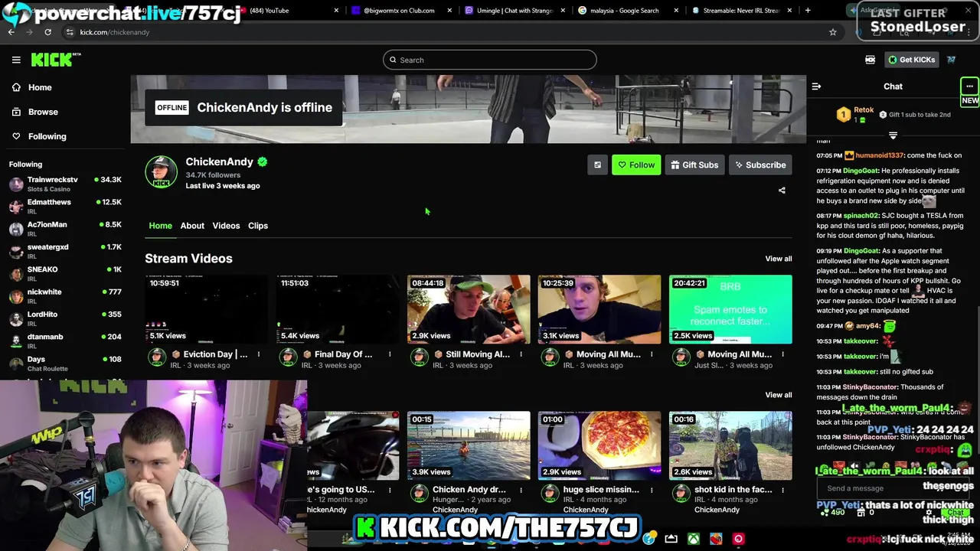The width and height of the screenshot is (980, 551).
Task: Click Trainwreckstv avatar in Following list
Action: [16, 184]
